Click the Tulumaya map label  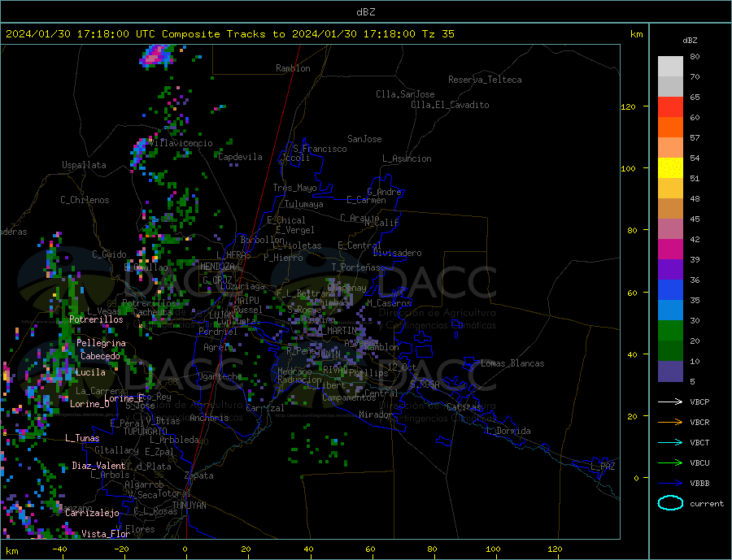pyautogui.click(x=303, y=204)
